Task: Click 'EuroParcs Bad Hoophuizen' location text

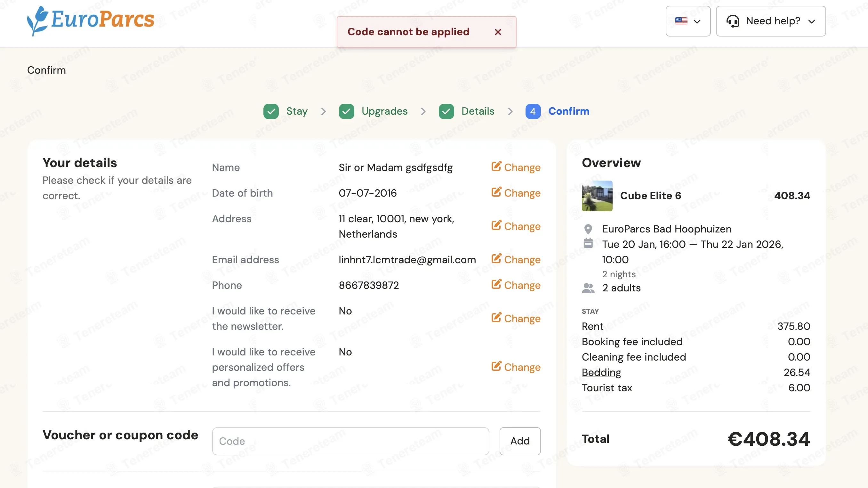Action: coord(666,229)
